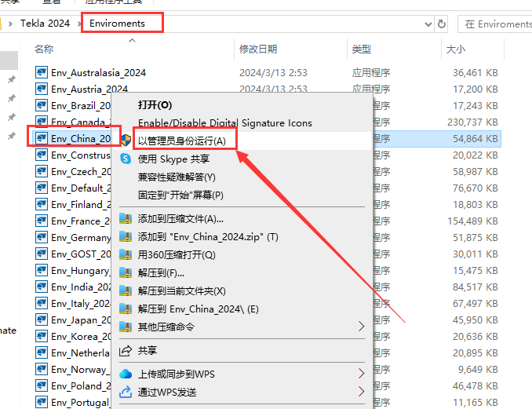Click the refresh icon beside address bar
This screenshot has width=532, height=409.
(x=442, y=24)
